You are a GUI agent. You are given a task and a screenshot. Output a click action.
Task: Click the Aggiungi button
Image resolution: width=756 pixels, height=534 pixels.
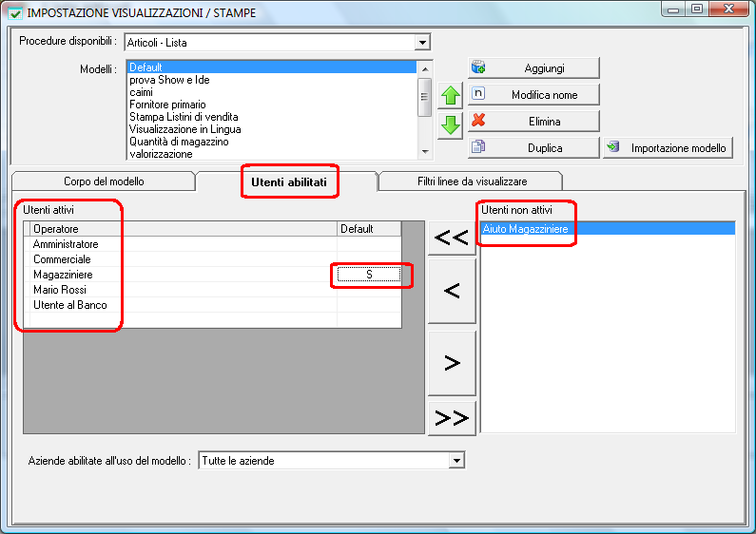tap(533, 68)
